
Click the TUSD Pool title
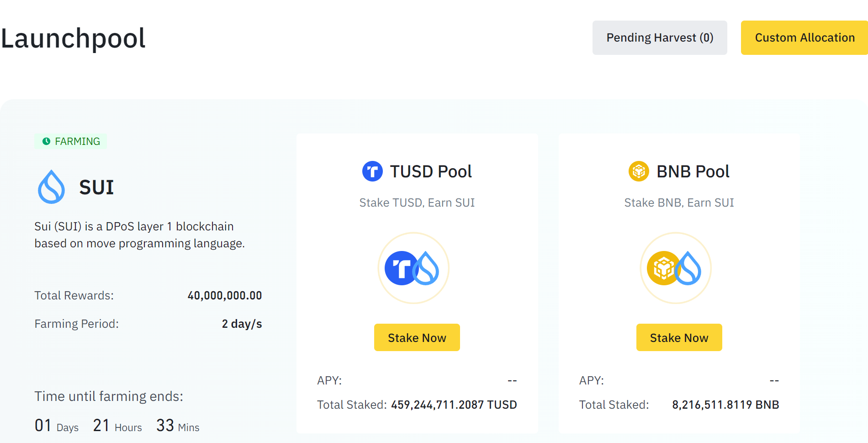click(431, 171)
